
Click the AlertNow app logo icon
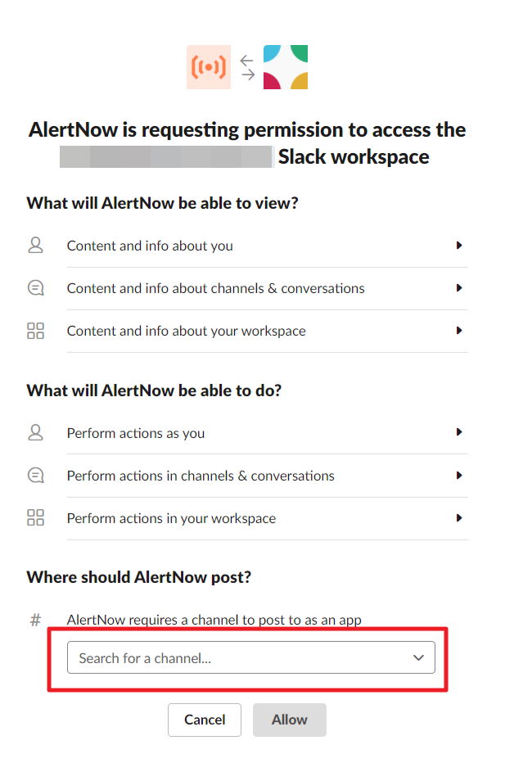coord(209,67)
